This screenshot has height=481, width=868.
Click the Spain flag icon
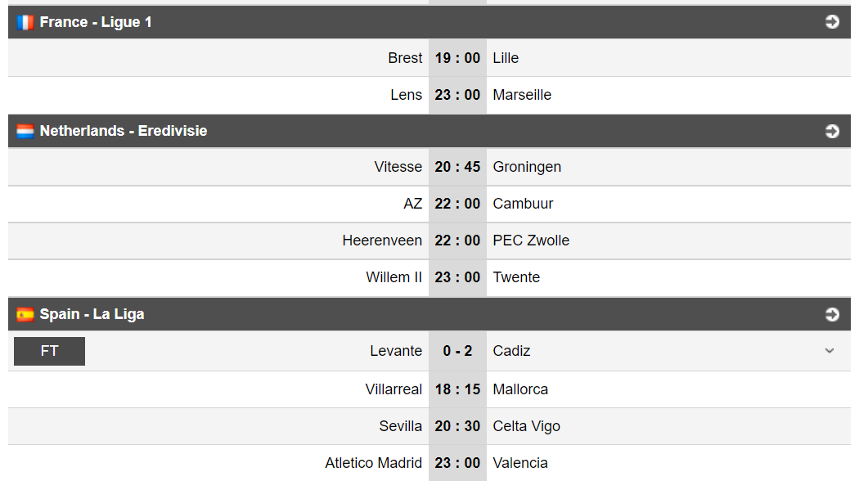pyautogui.click(x=25, y=314)
